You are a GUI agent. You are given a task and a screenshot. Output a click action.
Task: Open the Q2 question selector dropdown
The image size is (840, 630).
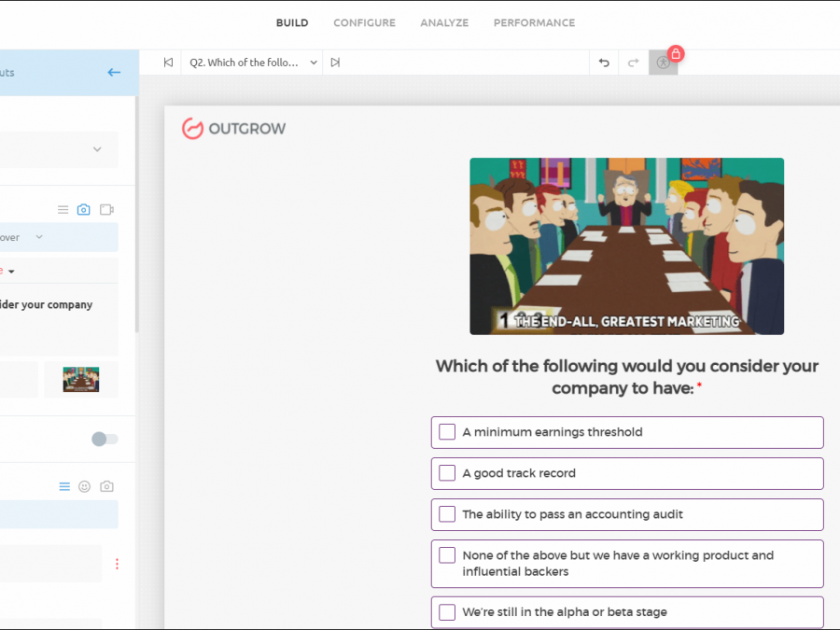[314, 63]
